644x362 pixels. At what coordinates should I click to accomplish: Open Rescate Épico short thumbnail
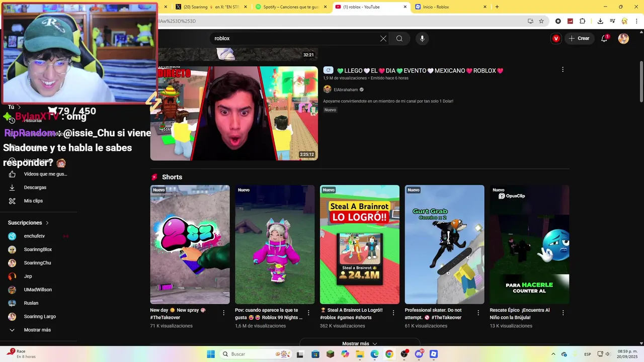coord(529,244)
